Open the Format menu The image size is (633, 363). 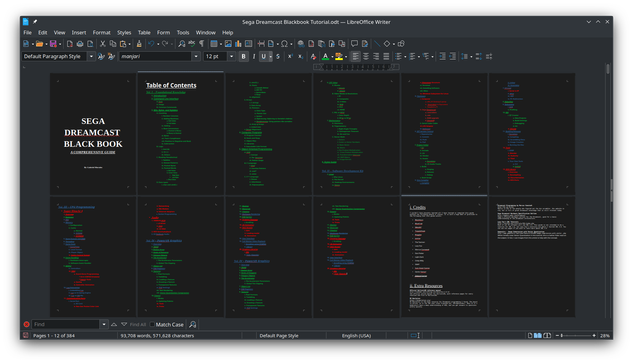[x=101, y=33]
